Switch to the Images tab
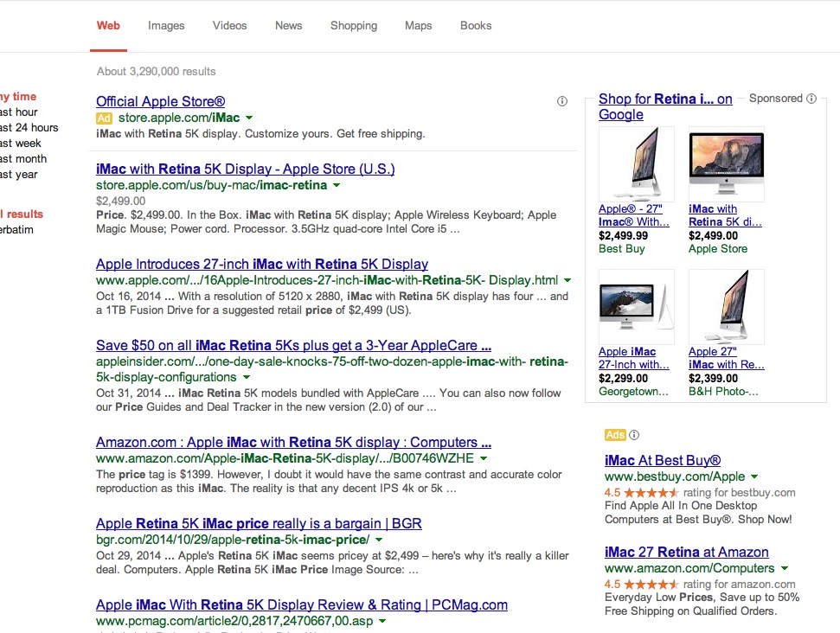The width and height of the screenshot is (840, 633). tap(166, 26)
